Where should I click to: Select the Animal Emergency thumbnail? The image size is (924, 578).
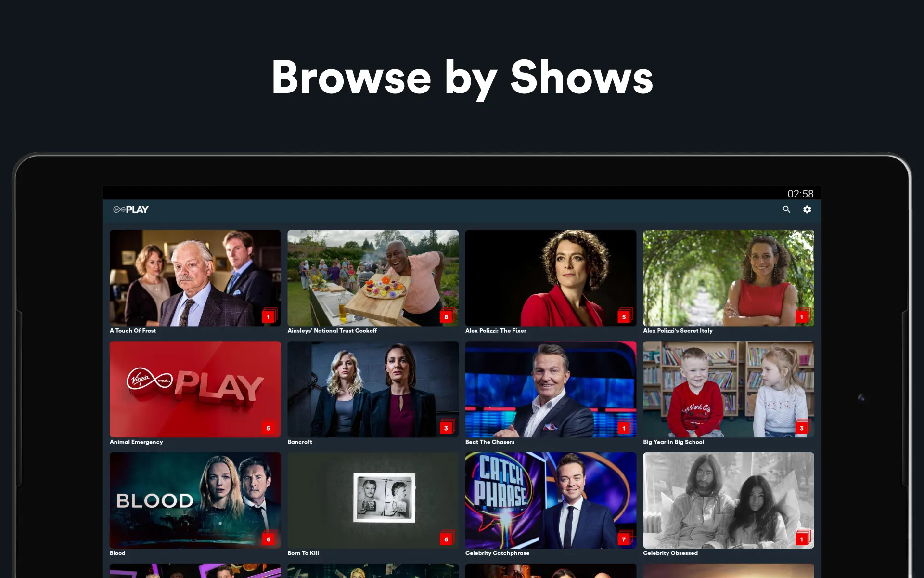[195, 389]
